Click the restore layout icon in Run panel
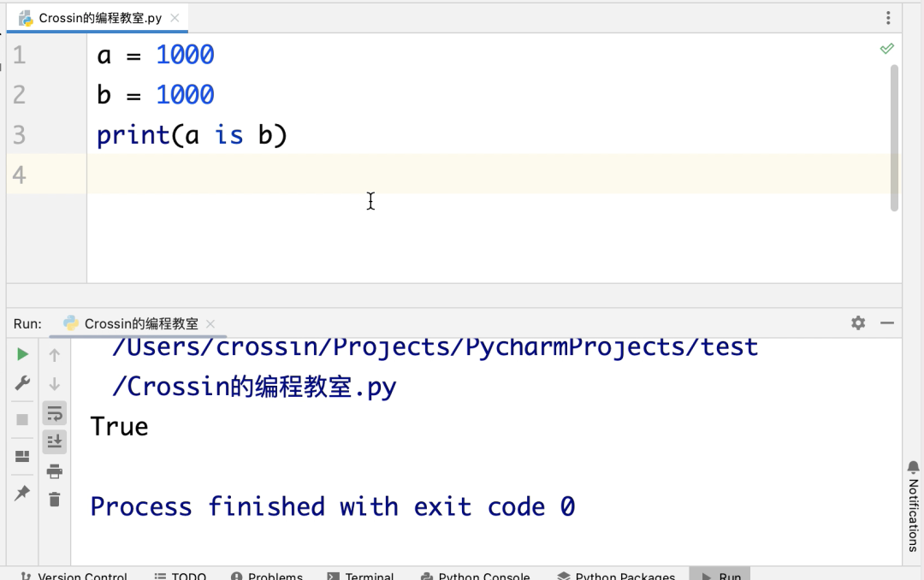 [x=22, y=456]
